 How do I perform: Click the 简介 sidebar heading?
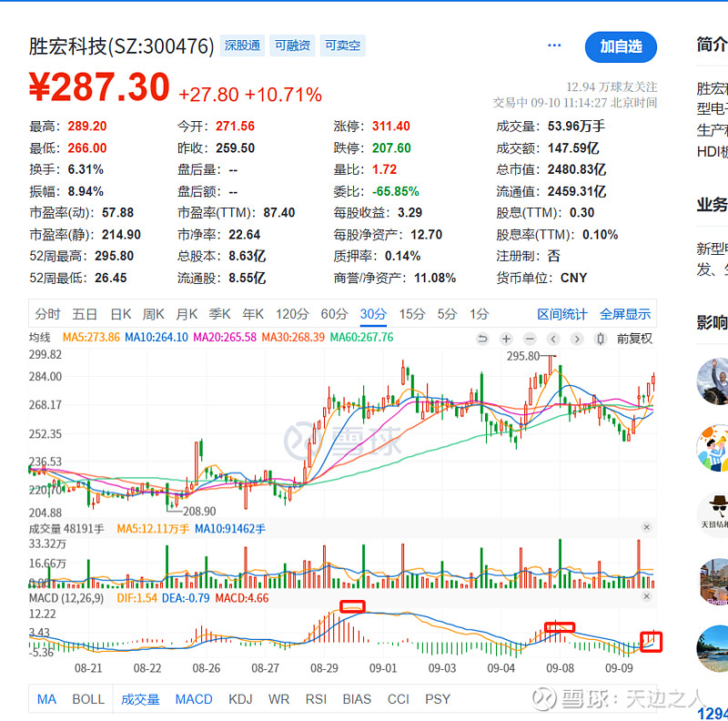(x=713, y=45)
